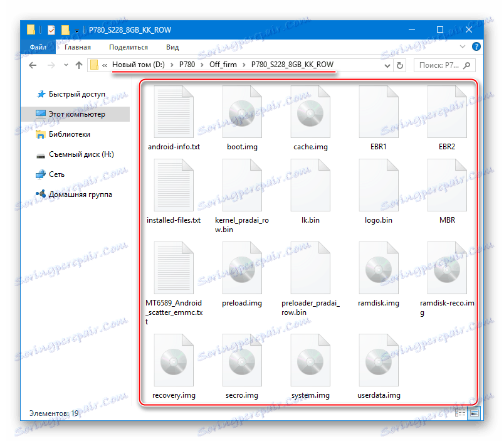This screenshot has width=504, height=441.
Task: Navigate to Новый том (D:) breadcrumb
Action: tap(138, 65)
